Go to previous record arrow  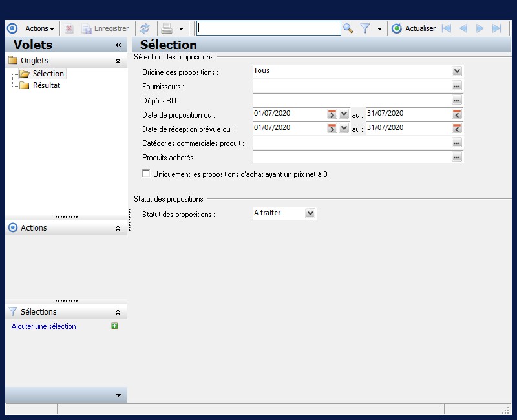[463, 28]
